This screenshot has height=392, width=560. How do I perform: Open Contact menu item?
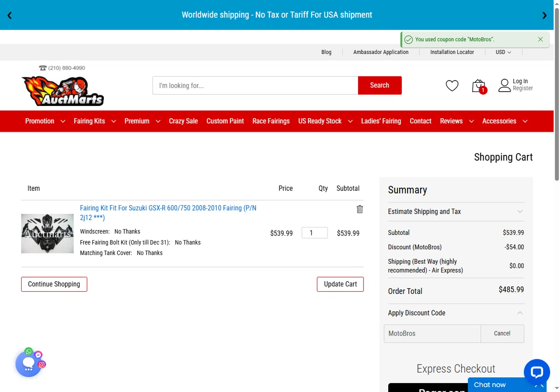pyautogui.click(x=420, y=121)
